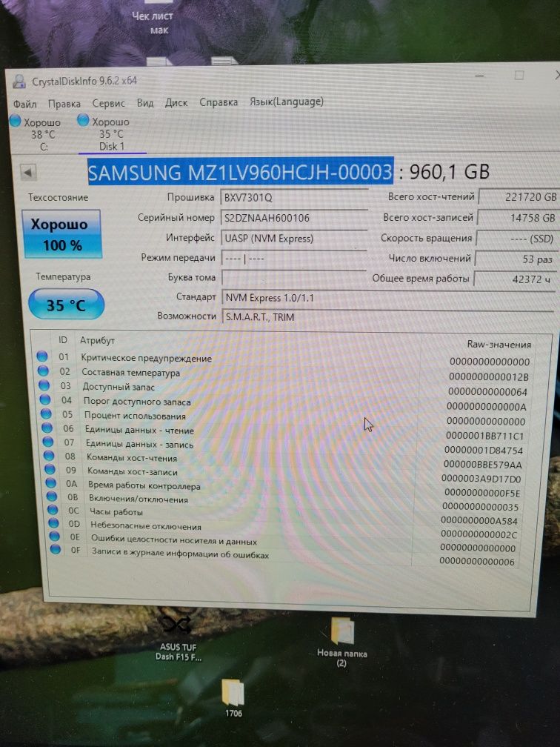This screenshot has height=747, width=560.
Task: Click status circle for Команды хост-записи
Action: (x=50, y=469)
